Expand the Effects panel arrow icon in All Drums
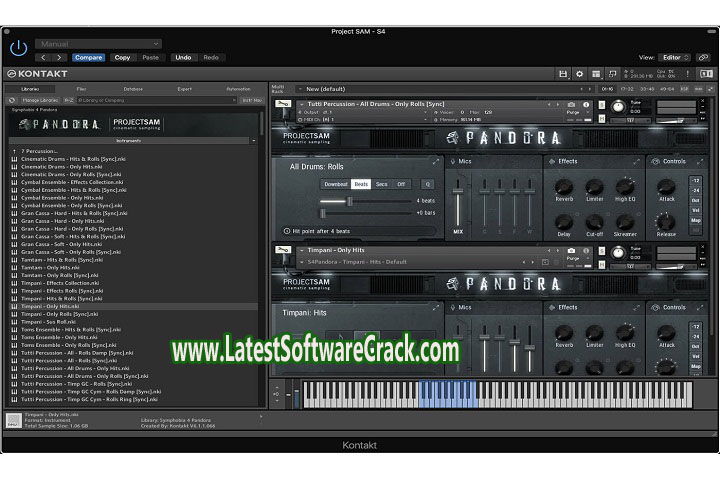 click(636, 161)
